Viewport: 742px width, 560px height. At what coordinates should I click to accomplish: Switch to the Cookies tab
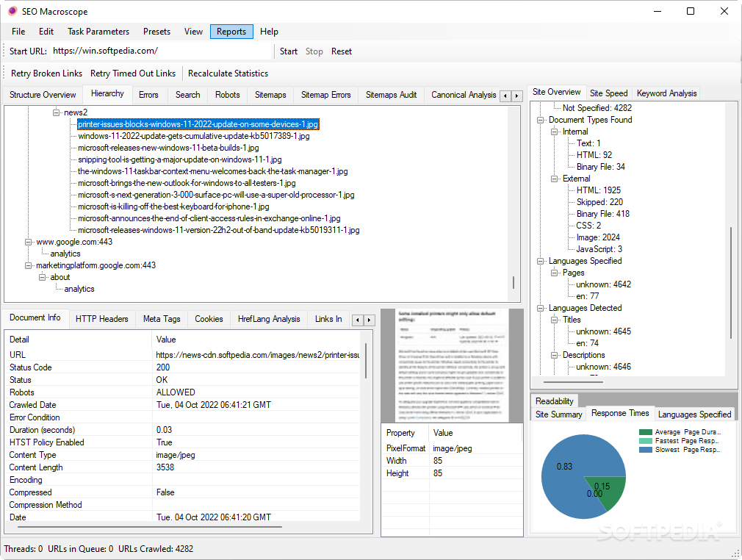tap(209, 319)
